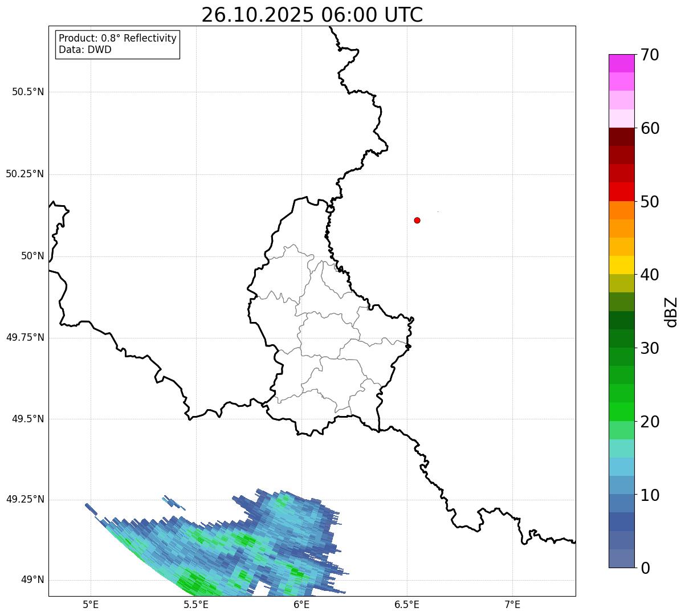
Task: Click the orange colorbar swatch just below 50
Action: point(621,210)
